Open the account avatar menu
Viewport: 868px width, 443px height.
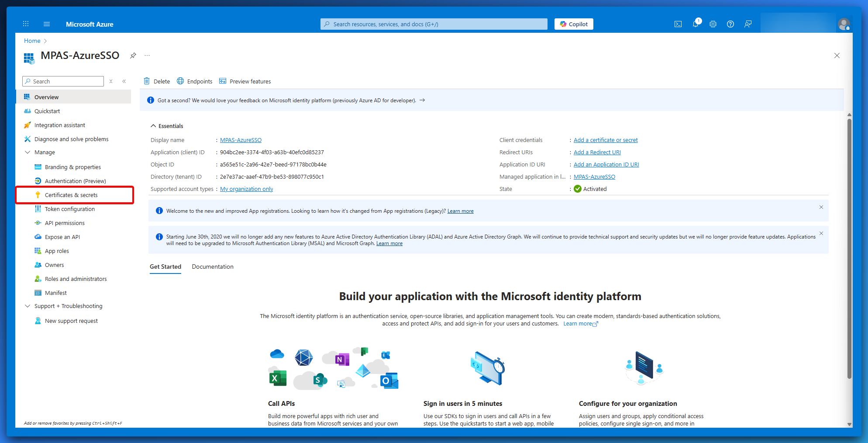point(844,24)
